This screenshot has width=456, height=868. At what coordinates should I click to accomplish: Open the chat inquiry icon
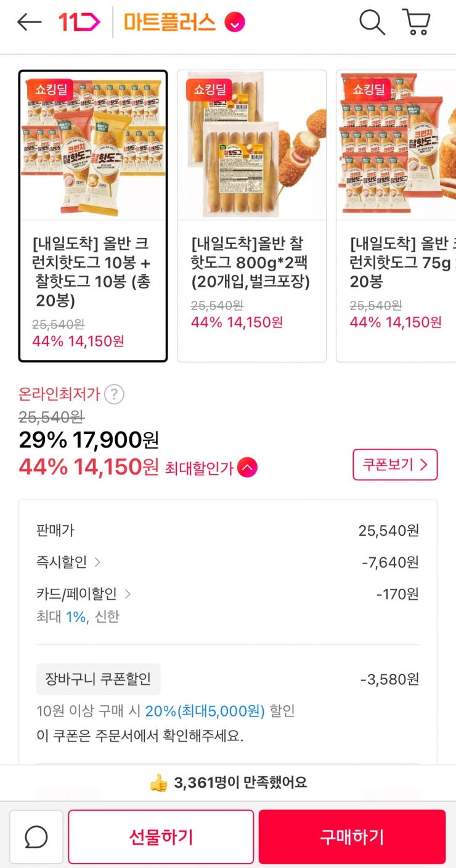coord(36,837)
